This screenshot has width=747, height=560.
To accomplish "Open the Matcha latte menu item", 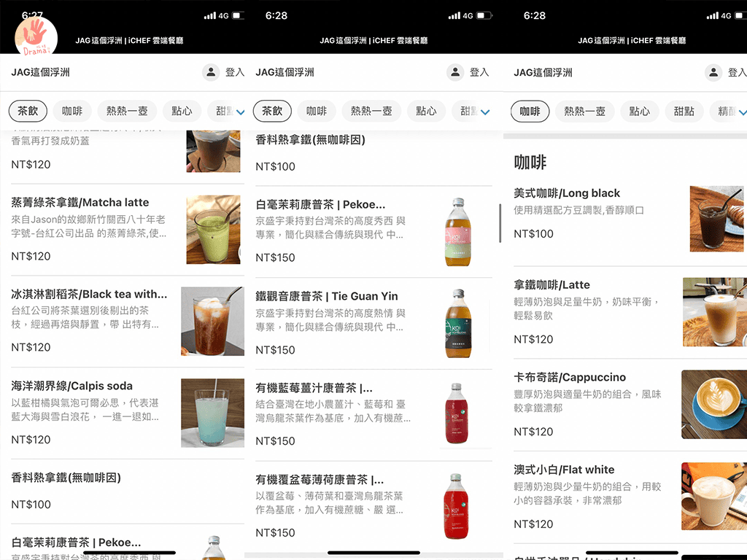I will pyautogui.click(x=80, y=203).
